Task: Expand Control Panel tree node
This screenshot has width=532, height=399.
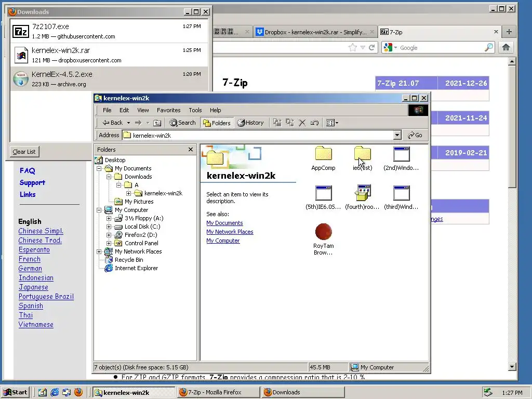Action: point(109,243)
